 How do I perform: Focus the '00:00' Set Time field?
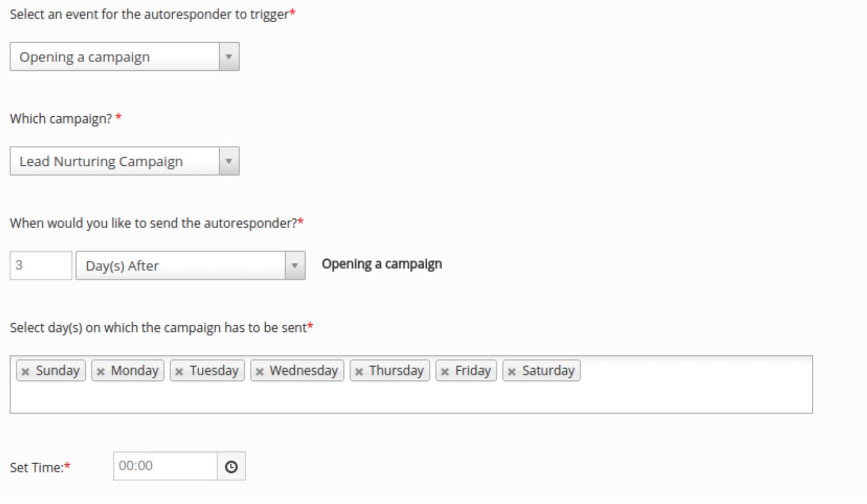tap(165, 466)
